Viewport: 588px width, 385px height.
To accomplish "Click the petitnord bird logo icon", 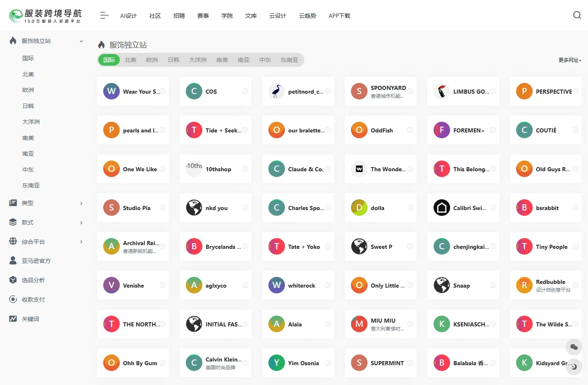I will pyautogui.click(x=277, y=91).
